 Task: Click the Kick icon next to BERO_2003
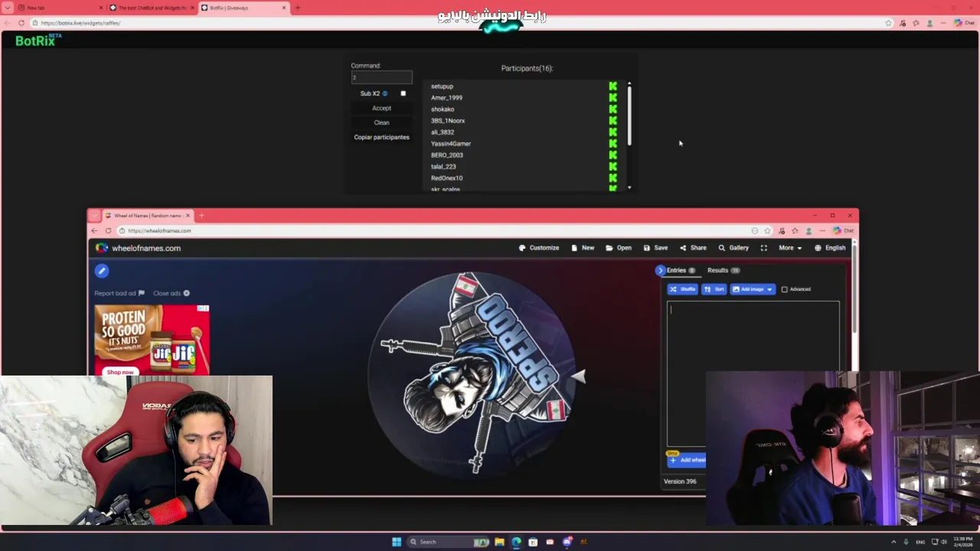[x=612, y=155]
